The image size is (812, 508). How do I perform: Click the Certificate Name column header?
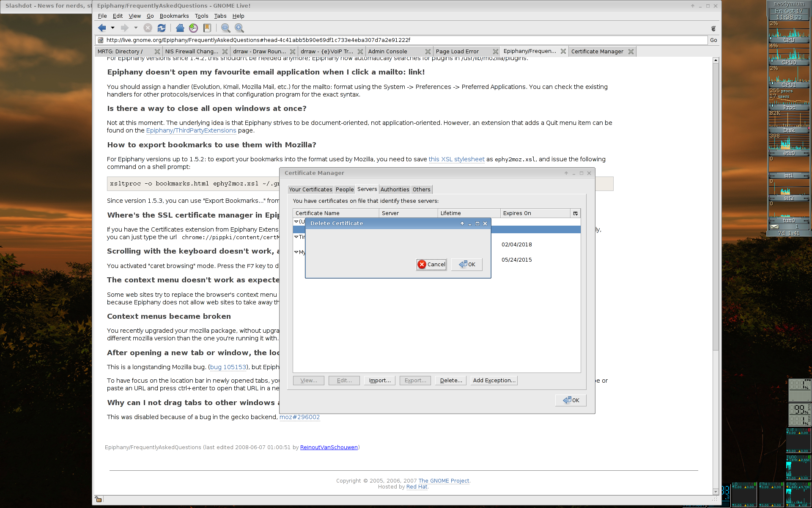click(336, 213)
